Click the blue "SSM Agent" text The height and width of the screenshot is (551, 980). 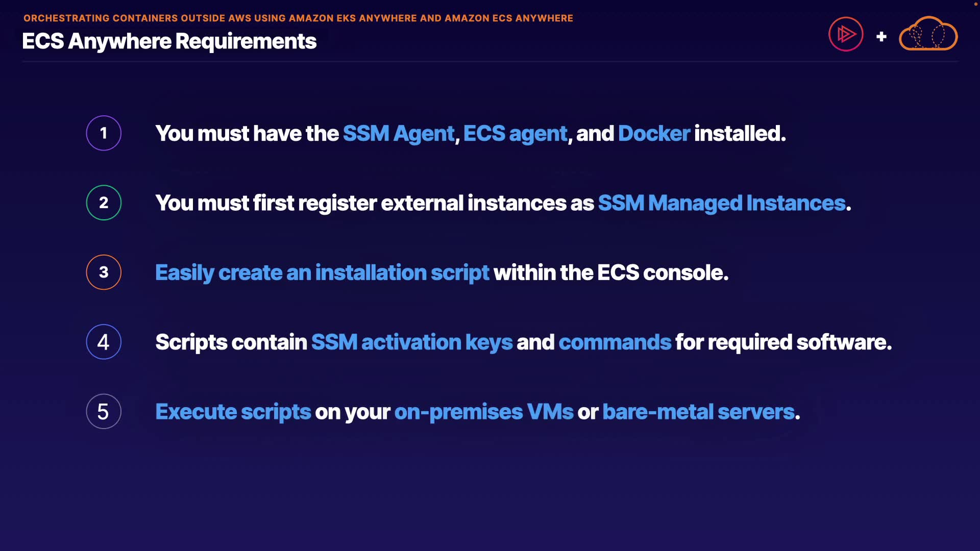tap(398, 134)
